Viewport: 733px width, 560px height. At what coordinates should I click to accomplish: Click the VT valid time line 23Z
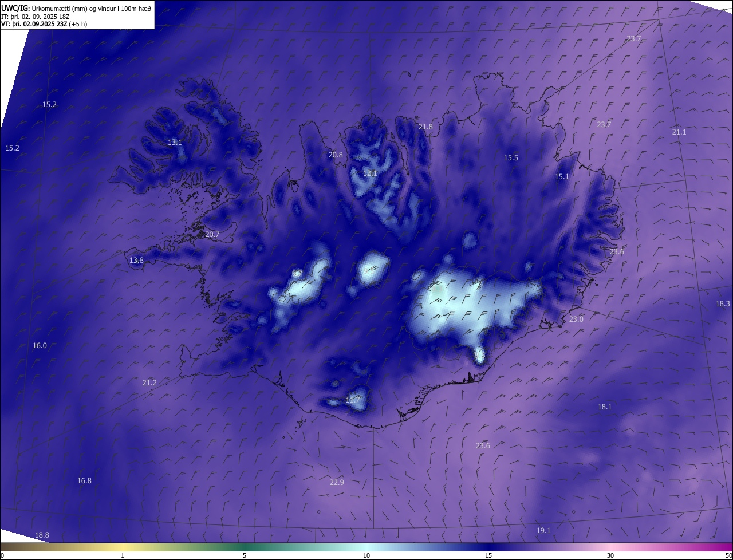point(44,24)
